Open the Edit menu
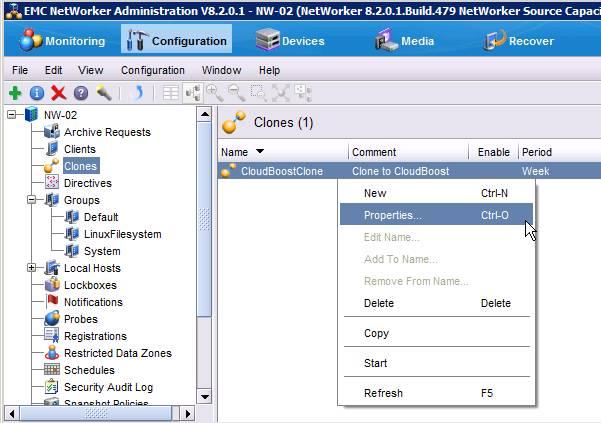Image resolution: width=601 pixels, height=423 pixels. [x=53, y=70]
